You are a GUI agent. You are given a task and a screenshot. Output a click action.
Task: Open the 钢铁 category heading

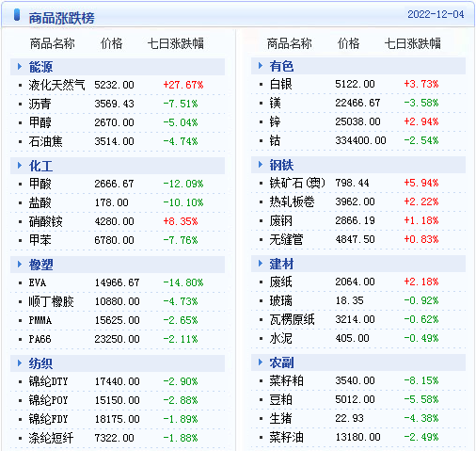[x=281, y=165]
